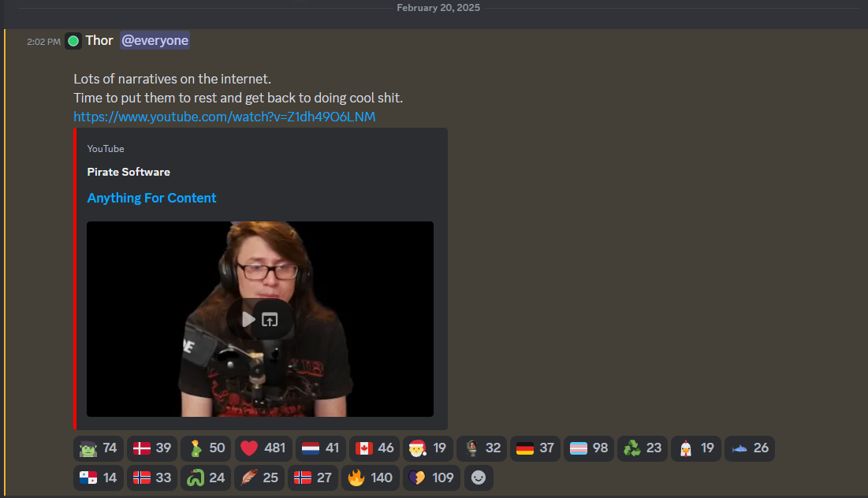Play the embedded YouTube video

(248, 319)
